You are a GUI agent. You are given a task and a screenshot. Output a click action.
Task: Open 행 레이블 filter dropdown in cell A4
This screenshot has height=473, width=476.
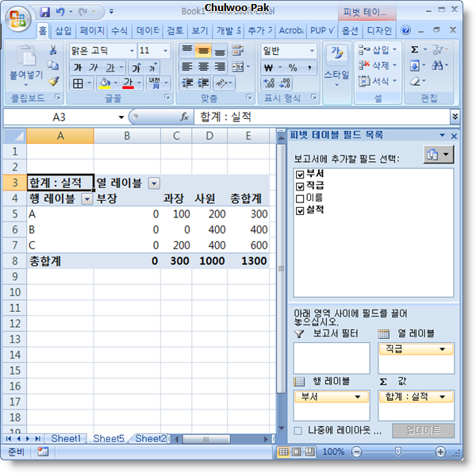click(x=87, y=199)
